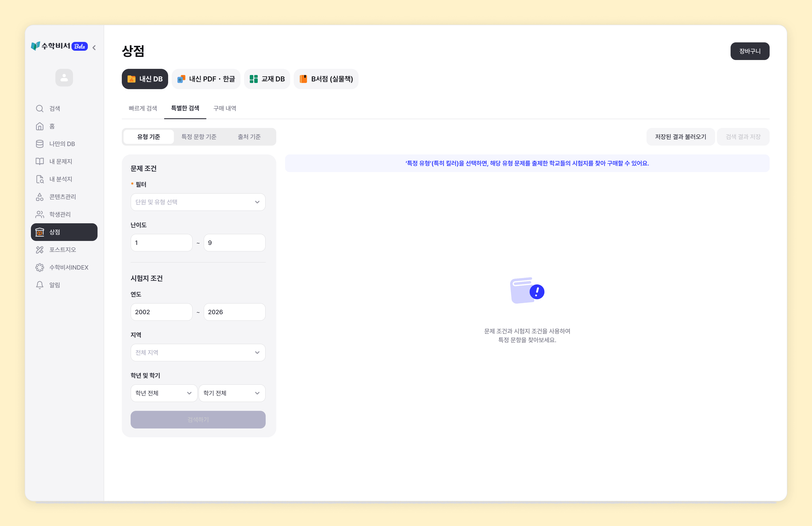Viewport: 812px width, 526px height.
Task: Open 내 문제지 book icon
Action: [x=39, y=161]
